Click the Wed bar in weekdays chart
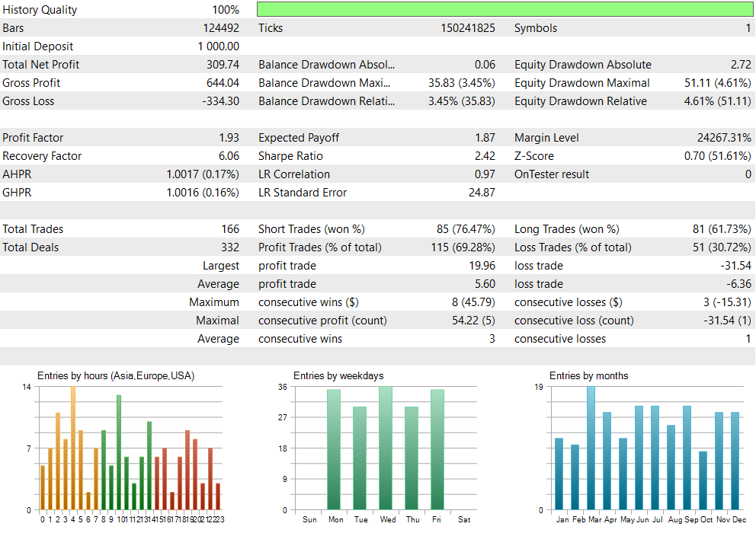This screenshot has width=756, height=533. click(386, 448)
